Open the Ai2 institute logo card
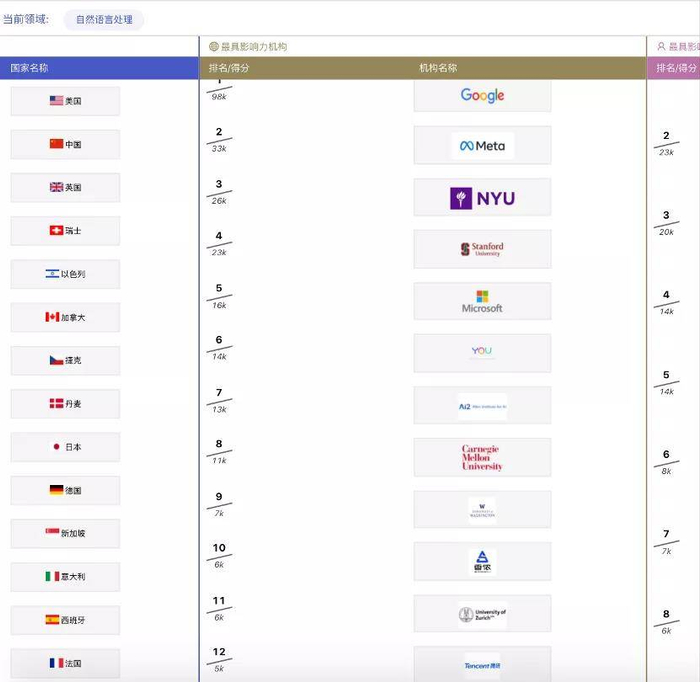The image size is (700, 682). [x=482, y=405]
